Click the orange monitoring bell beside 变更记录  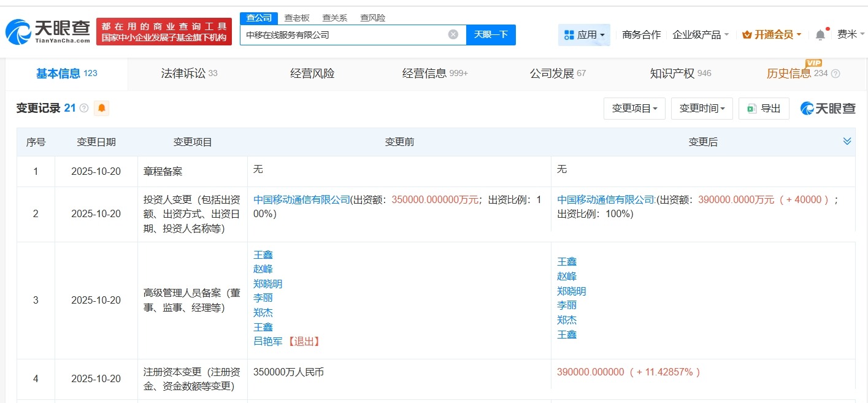(102, 108)
